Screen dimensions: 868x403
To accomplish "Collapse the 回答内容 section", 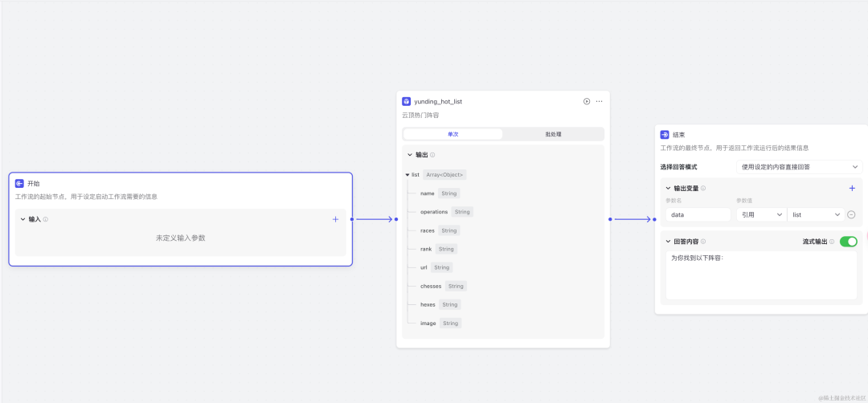I will click(668, 241).
